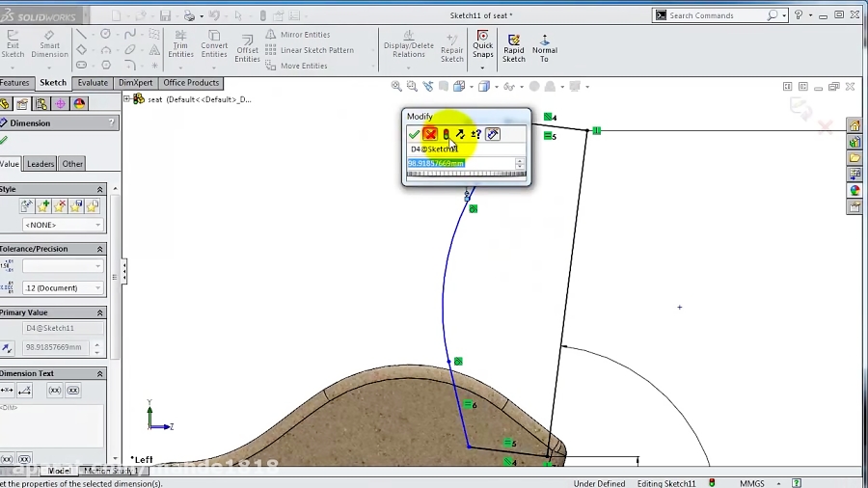Expand the seat feature tree node
868x488 pixels.
[x=127, y=99]
